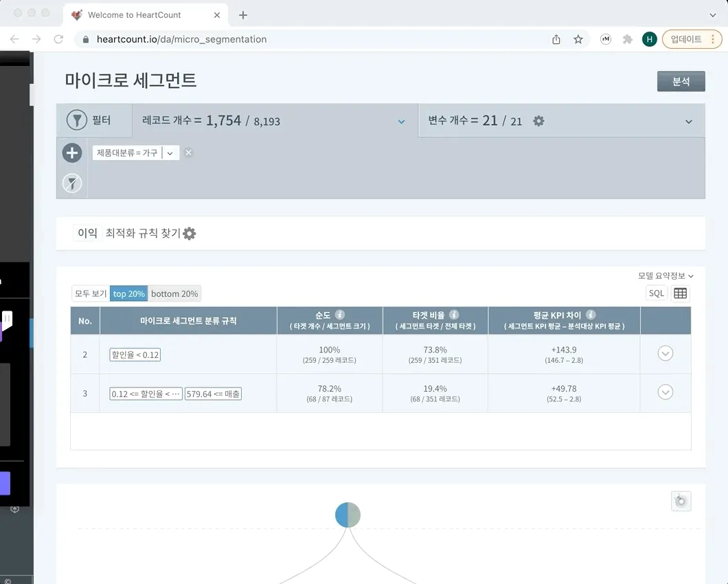Viewport: 728px width, 584px height.
Task: Click the No. column header
Action: (x=85, y=321)
